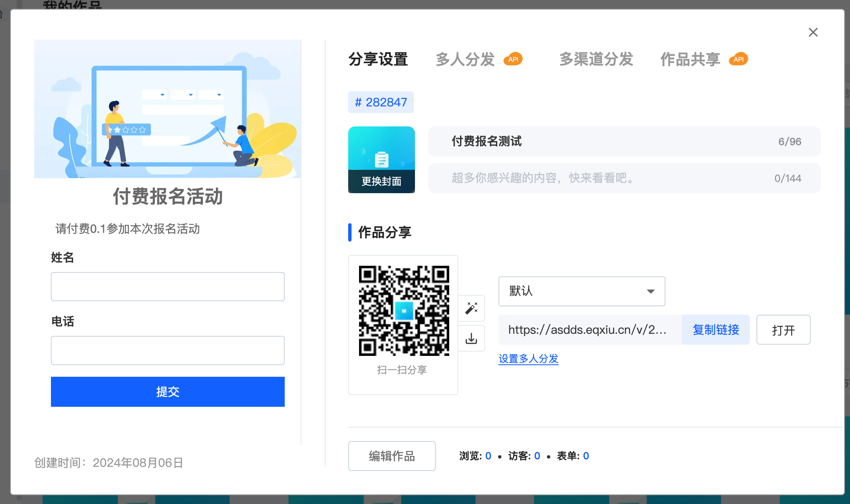This screenshot has height=504, width=850.
Task: Open the 默认 channel dropdown
Action: tap(582, 291)
